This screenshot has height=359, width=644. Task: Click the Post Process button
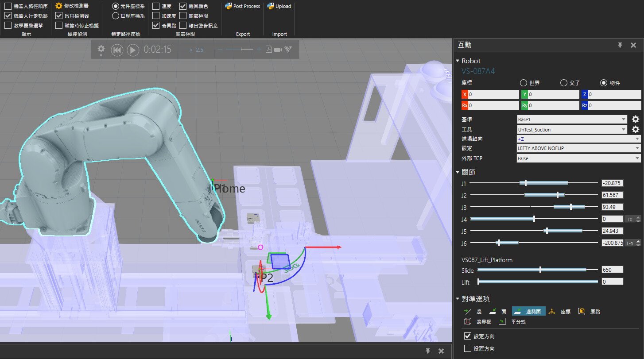click(242, 6)
